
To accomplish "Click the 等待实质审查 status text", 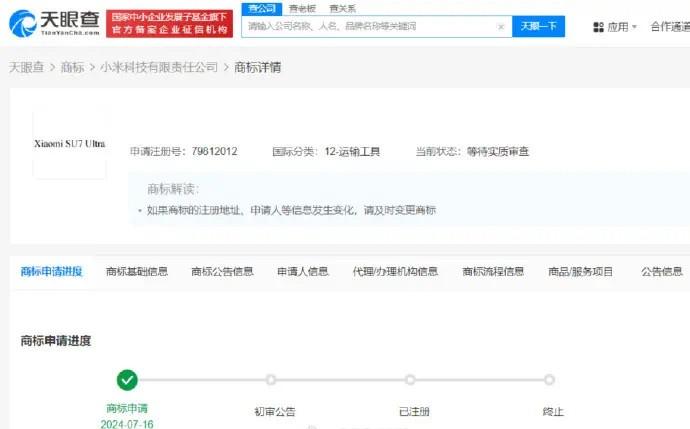I will [498, 152].
